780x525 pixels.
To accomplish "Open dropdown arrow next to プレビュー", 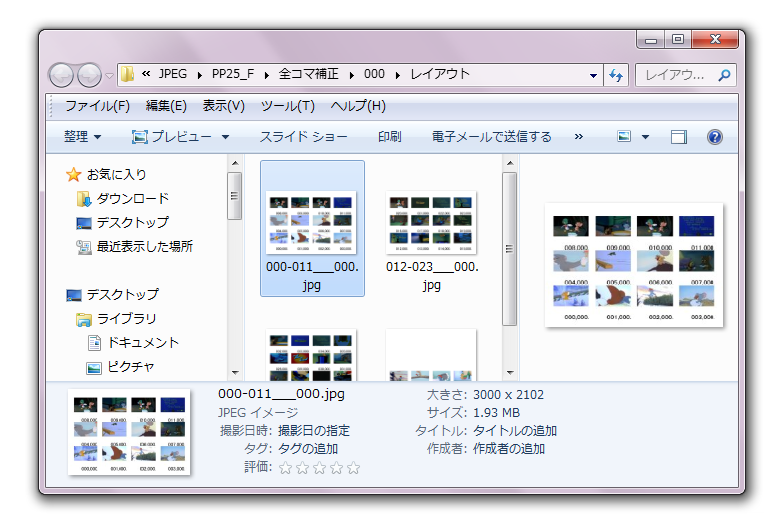I will point(225,137).
